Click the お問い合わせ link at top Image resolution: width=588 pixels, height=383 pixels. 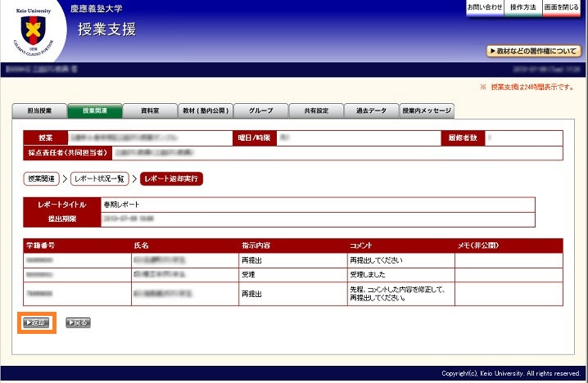point(485,7)
